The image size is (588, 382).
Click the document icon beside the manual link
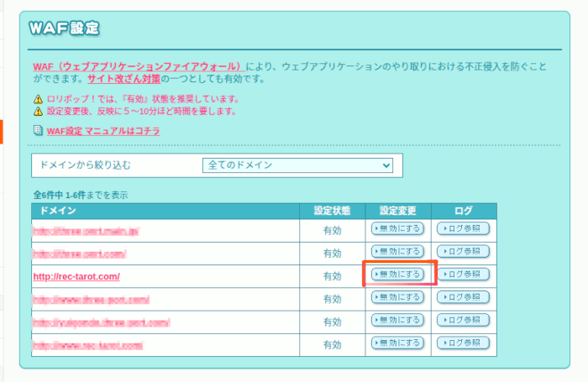pyautogui.click(x=38, y=131)
